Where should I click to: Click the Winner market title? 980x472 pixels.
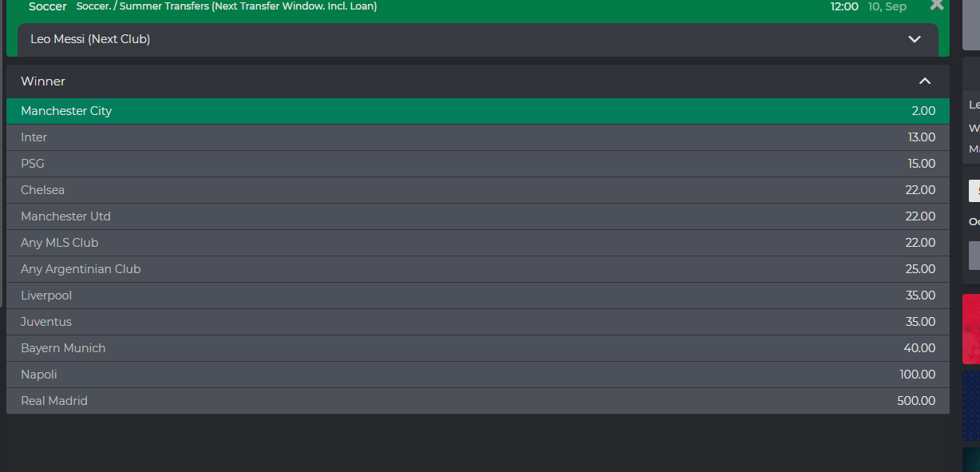[43, 81]
